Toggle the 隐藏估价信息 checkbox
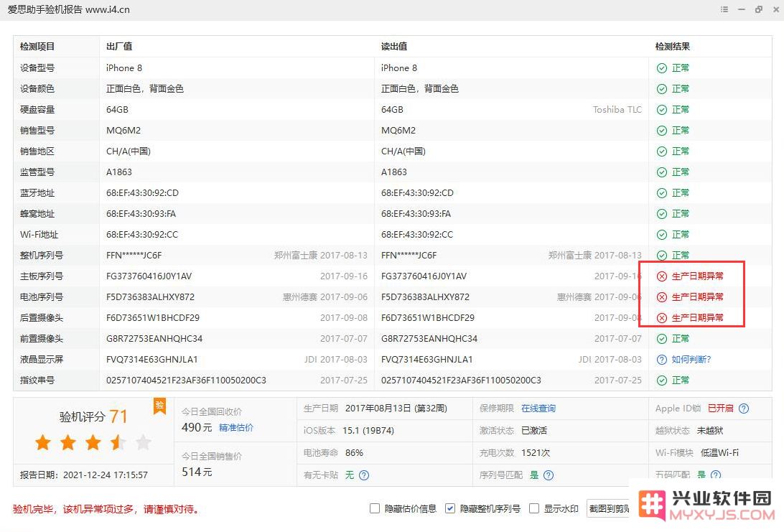The width and height of the screenshot is (784, 532). click(x=375, y=508)
